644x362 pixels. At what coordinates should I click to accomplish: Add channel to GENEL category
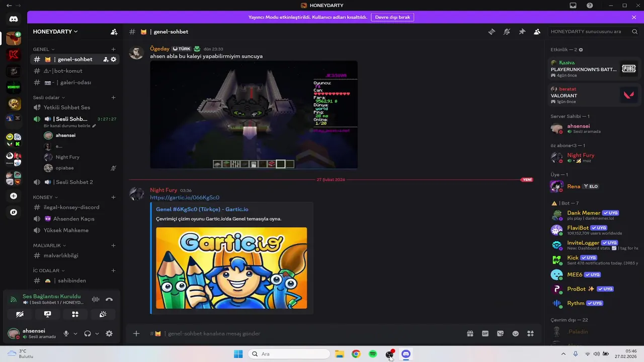113,49
